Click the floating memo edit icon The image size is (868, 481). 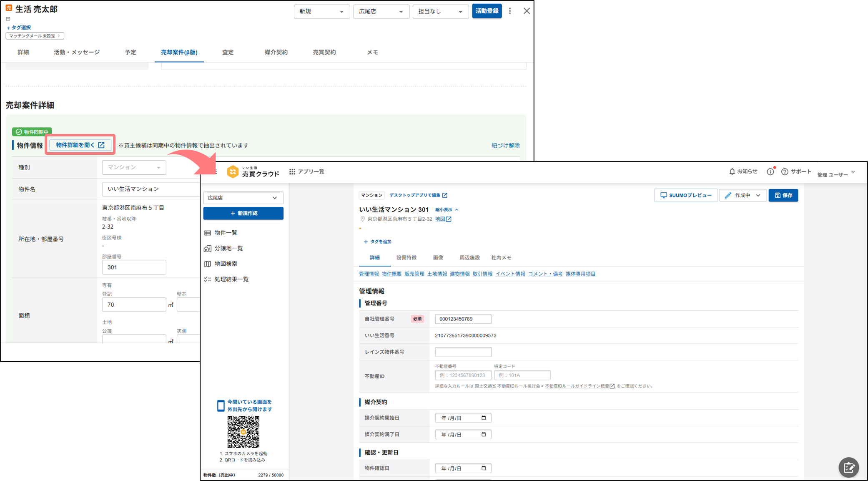[848, 468]
